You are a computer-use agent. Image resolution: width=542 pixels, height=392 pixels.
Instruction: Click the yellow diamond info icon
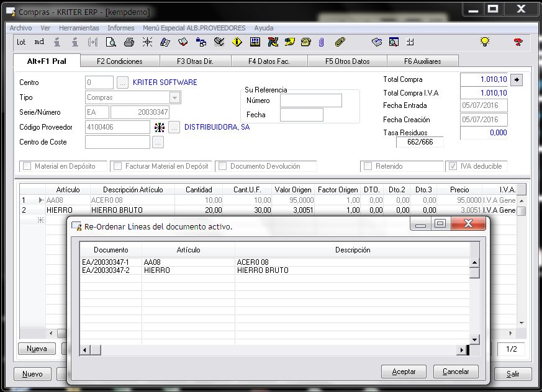point(237,42)
